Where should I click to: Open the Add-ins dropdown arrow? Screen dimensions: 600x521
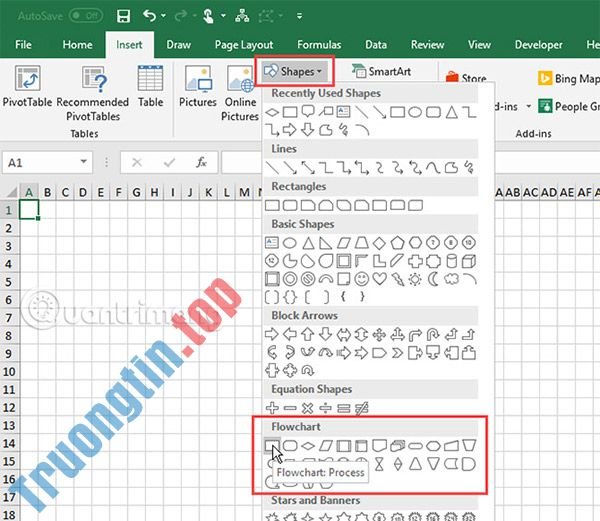coord(528,106)
